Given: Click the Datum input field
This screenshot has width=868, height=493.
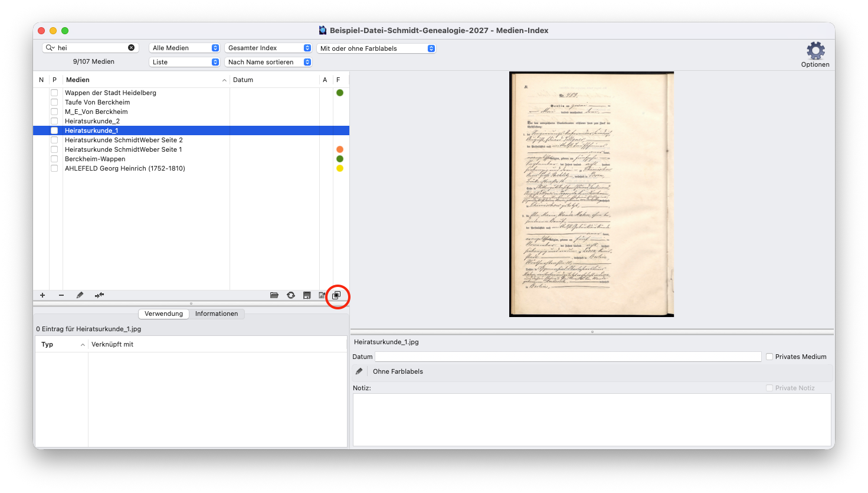Looking at the screenshot, I should tap(568, 357).
